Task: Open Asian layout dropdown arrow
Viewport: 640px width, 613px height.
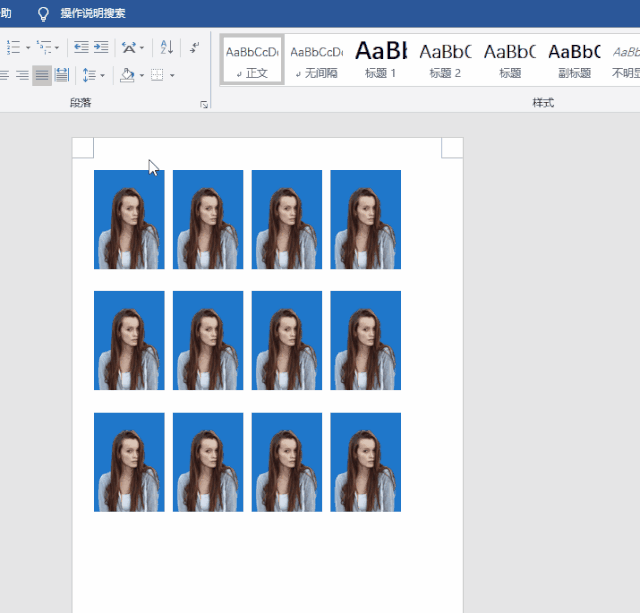Action: pos(142,47)
